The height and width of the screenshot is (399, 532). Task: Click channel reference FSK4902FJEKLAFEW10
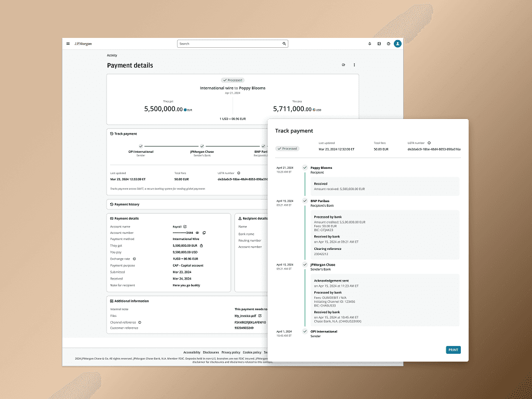pos(250,323)
